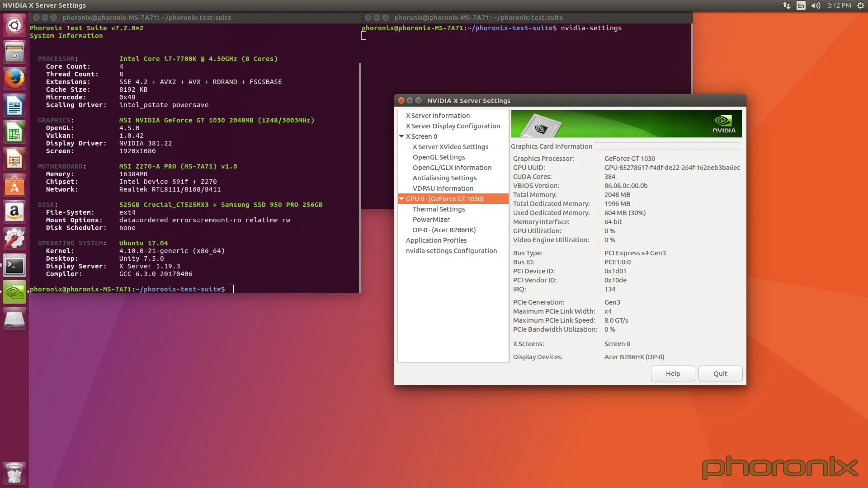Image resolution: width=868 pixels, height=488 pixels.
Task: Open VDPAU Information page
Action: (x=443, y=188)
